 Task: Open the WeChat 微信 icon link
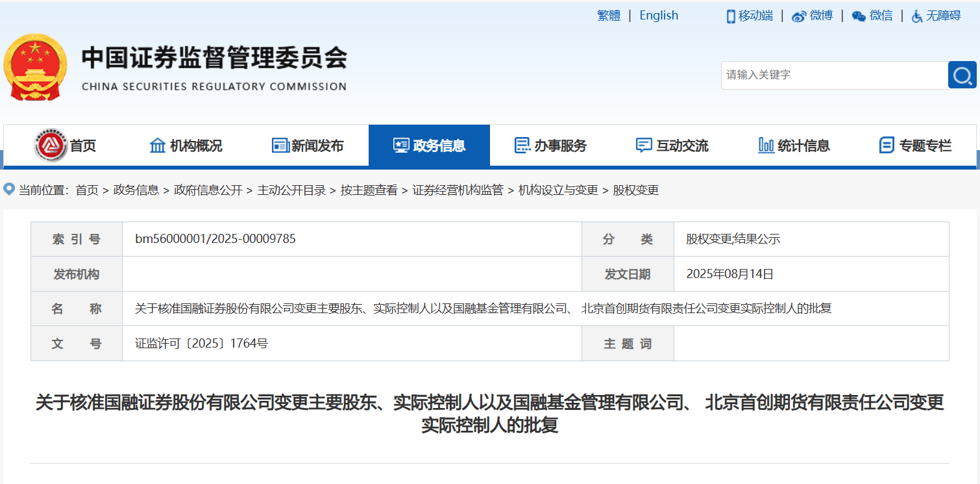(859, 16)
